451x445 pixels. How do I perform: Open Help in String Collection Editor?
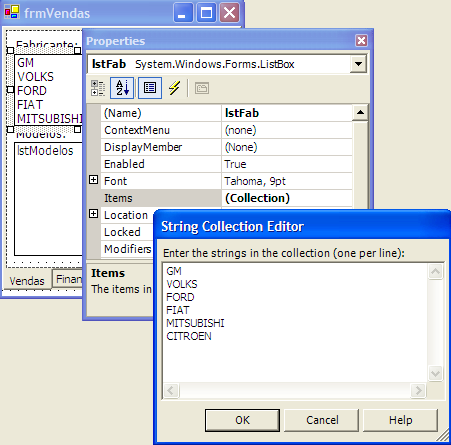click(x=400, y=420)
